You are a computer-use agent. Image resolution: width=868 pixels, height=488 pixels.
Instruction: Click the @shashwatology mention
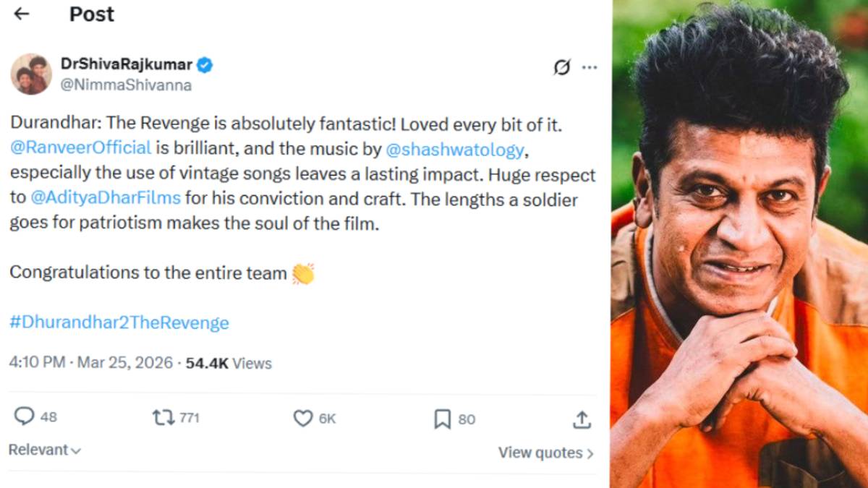click(x=456, y=149)
